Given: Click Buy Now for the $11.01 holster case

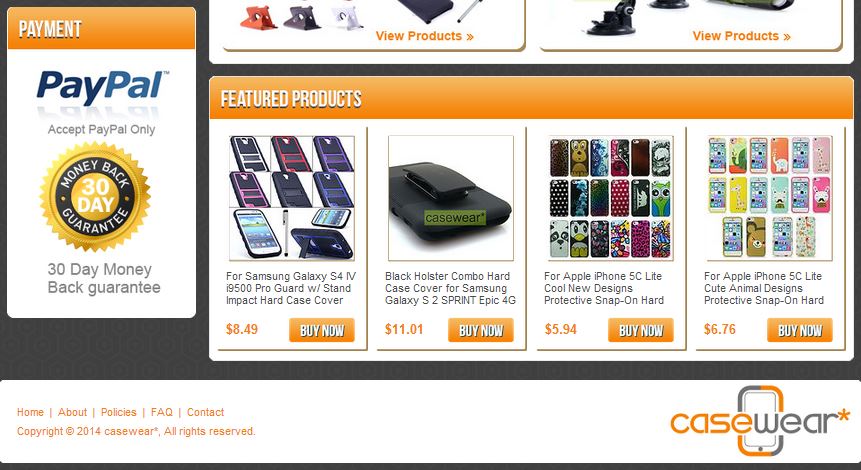Looking at the screenshot, I should click(481, 330).
